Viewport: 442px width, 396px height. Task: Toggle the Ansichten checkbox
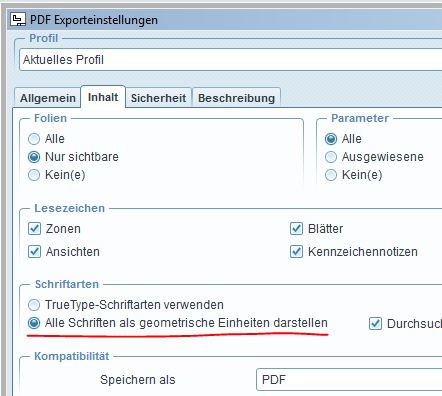tap(35, 252)
